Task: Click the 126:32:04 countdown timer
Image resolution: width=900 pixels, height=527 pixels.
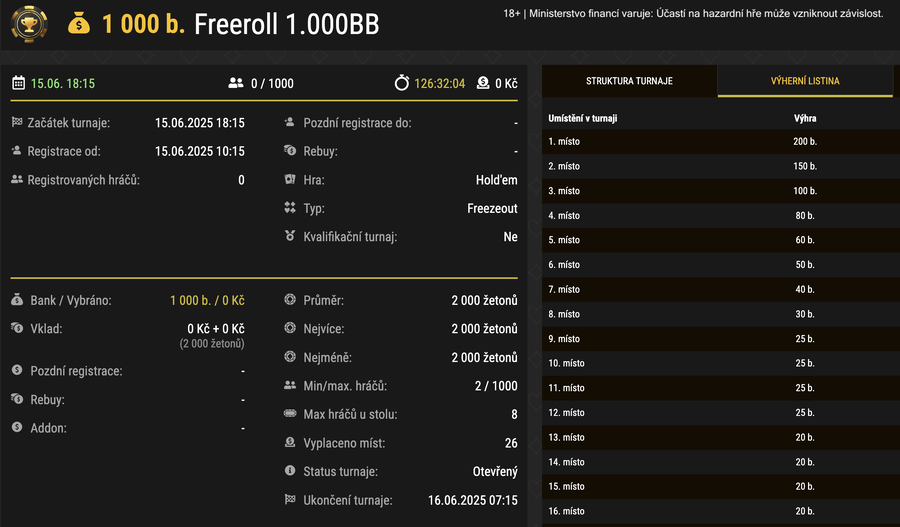Action: [x=440, y=84]
